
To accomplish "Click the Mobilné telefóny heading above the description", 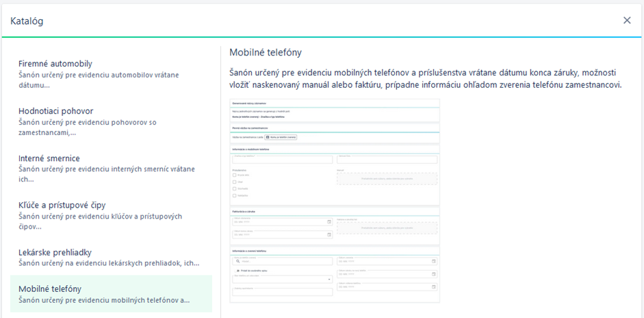I will click(x=266, y=53).
